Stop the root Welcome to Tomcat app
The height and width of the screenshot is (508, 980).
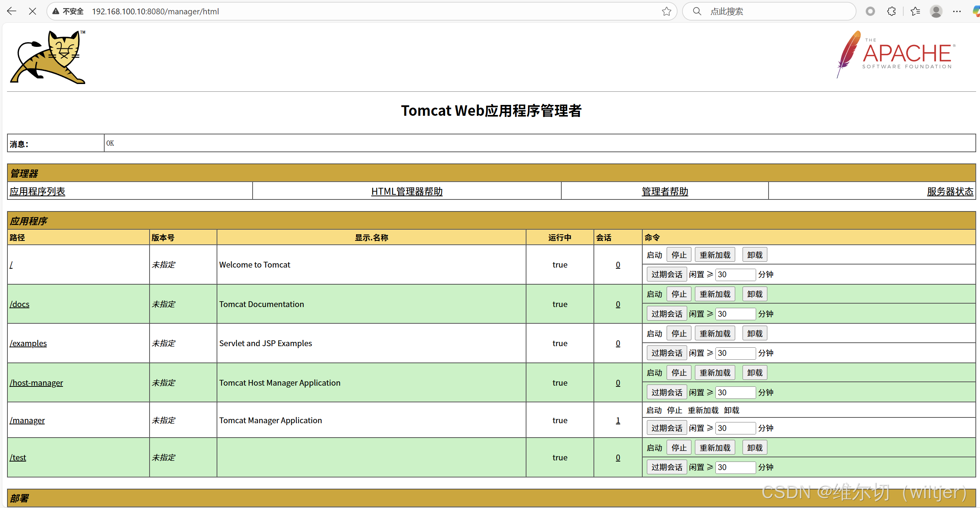click(679, 255)
